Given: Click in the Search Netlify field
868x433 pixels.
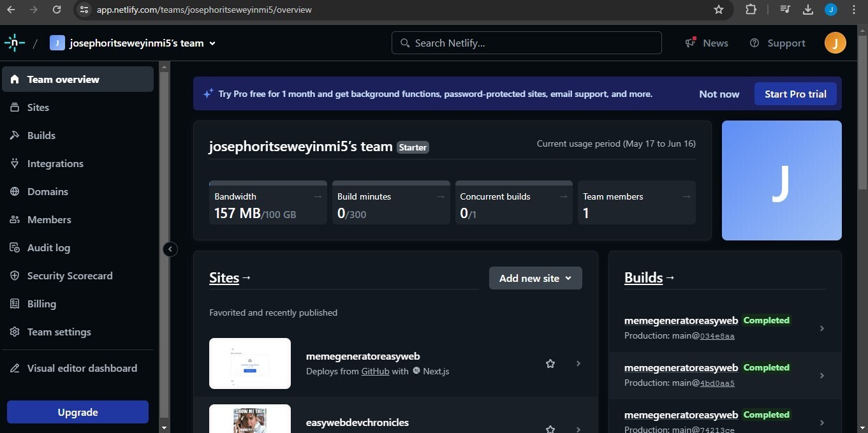Looking at the screenshot, I should coord(526,43).
